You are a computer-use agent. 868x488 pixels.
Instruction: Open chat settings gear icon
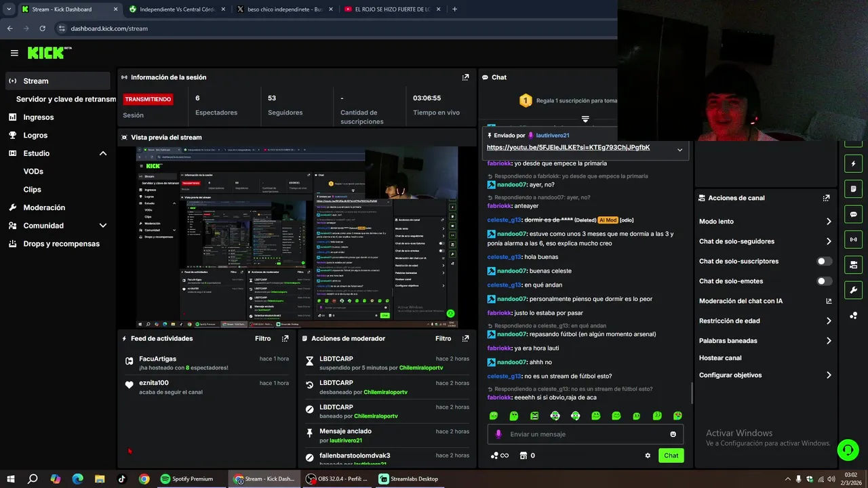(648, 455)
